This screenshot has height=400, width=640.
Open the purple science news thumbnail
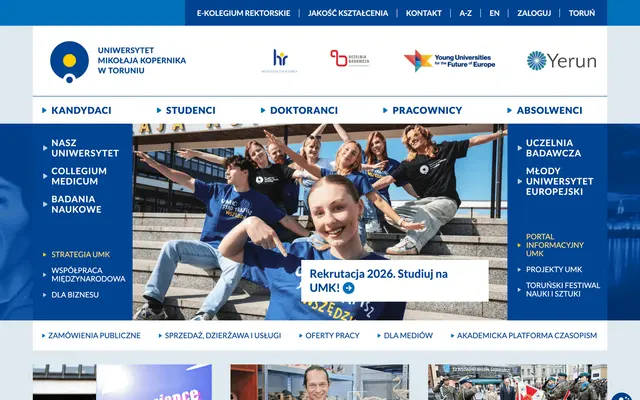pos(122,382)
